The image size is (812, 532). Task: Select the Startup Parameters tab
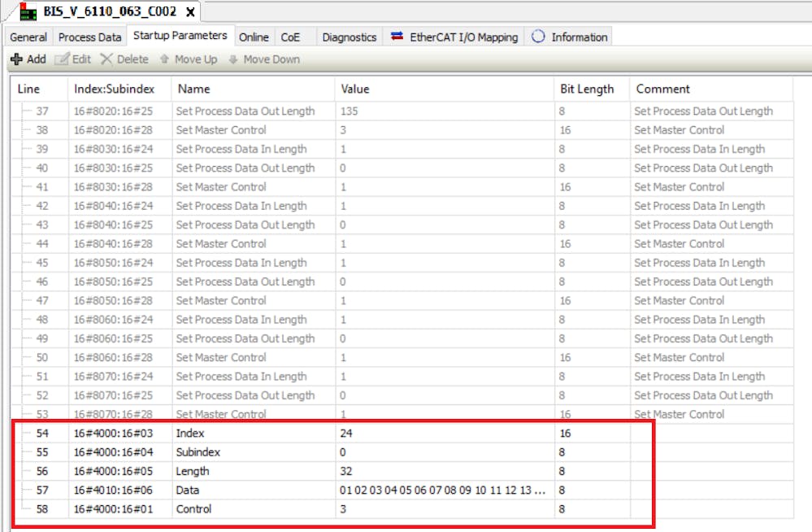pos(180,35)
